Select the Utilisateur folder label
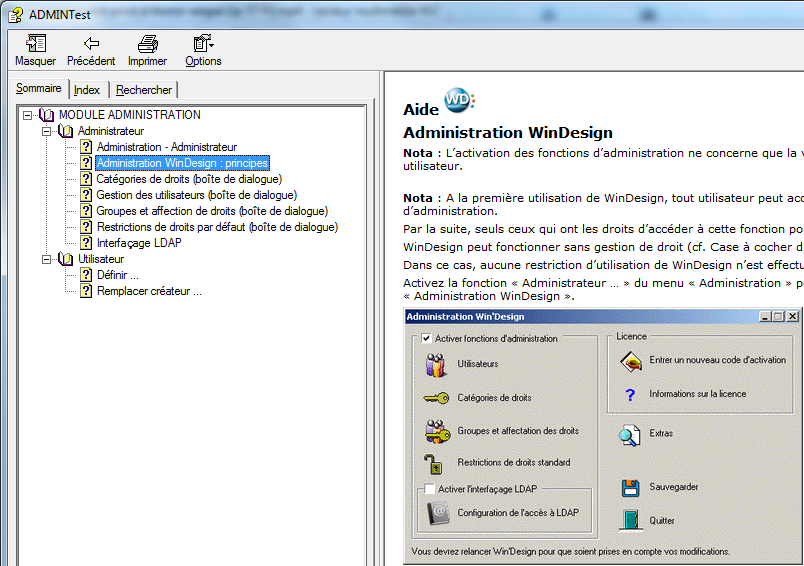The height and width of the screenshot is (566, 804). [x=101, y=259]
